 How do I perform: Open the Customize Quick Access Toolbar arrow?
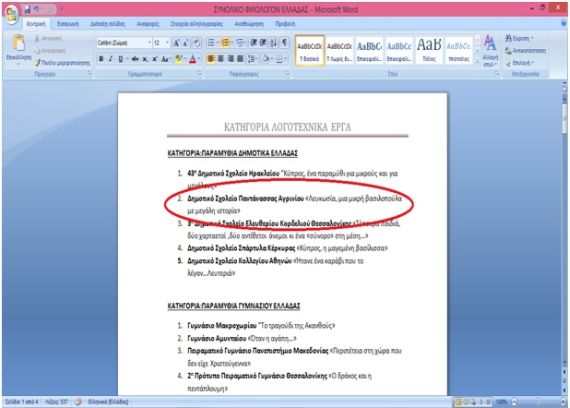[61, 9]
